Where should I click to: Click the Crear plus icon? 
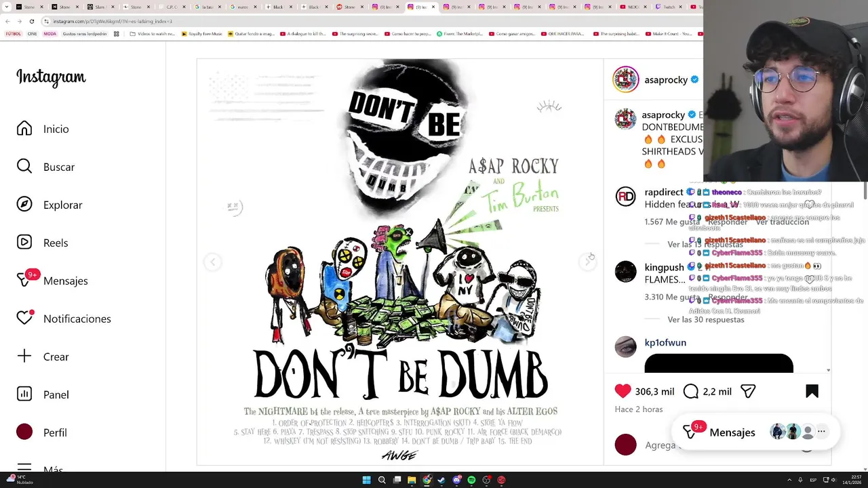point(24,357)
